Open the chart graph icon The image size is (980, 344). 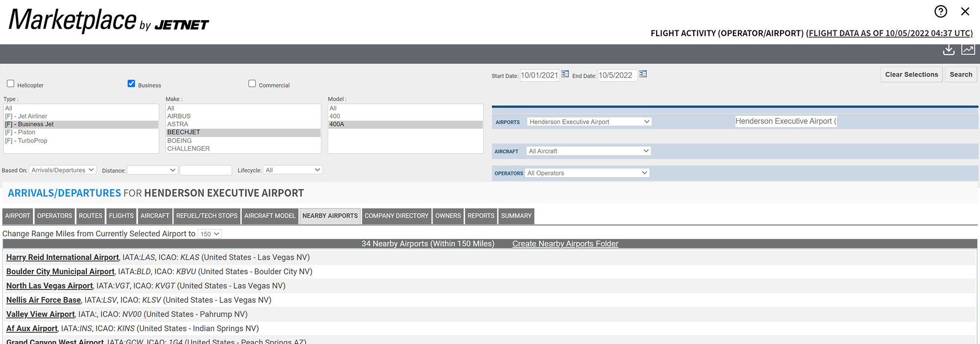pos(968,49)
